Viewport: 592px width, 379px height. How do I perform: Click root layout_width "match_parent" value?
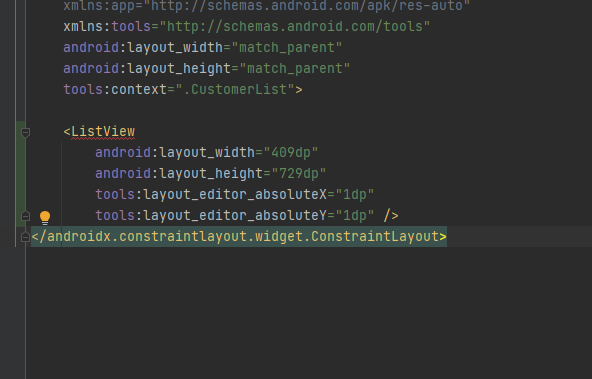click(287, 48)
